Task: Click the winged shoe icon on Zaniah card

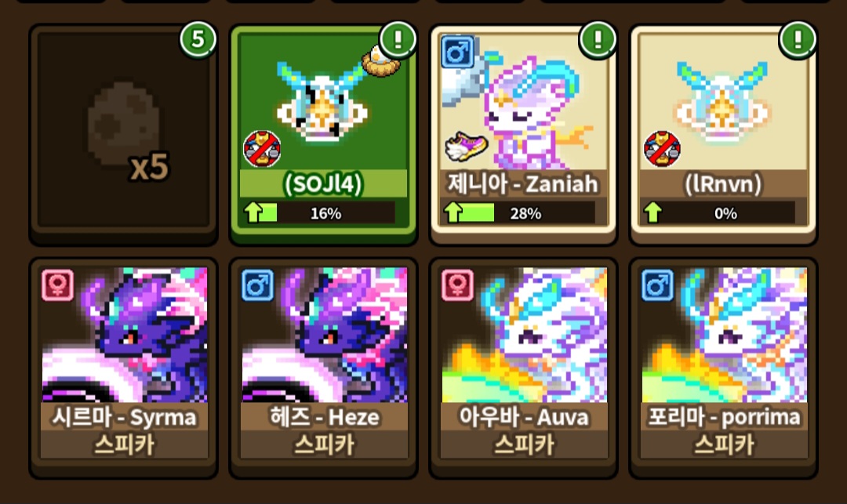Action: click(x=466, y=147)
